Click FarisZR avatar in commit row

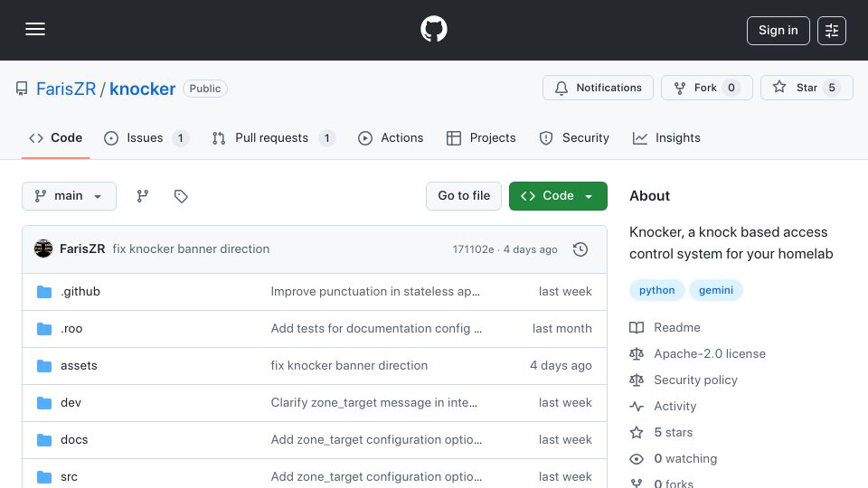[43, 249]
